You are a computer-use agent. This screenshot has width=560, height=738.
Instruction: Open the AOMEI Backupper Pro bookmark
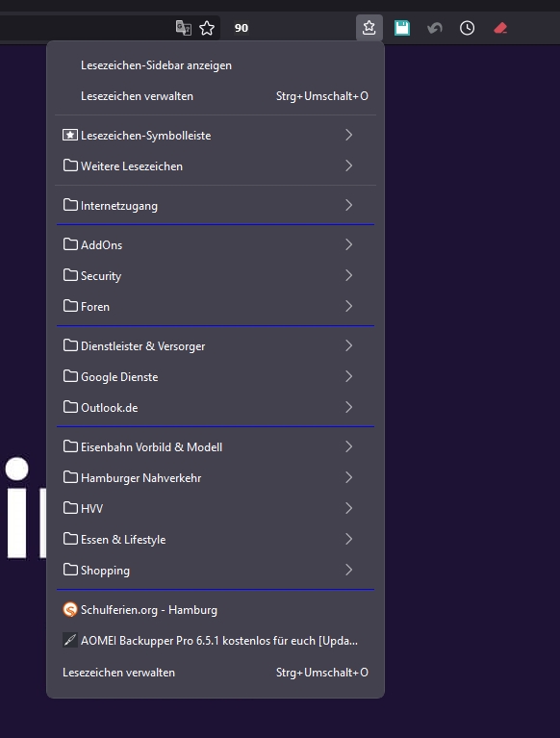[216, 641]
